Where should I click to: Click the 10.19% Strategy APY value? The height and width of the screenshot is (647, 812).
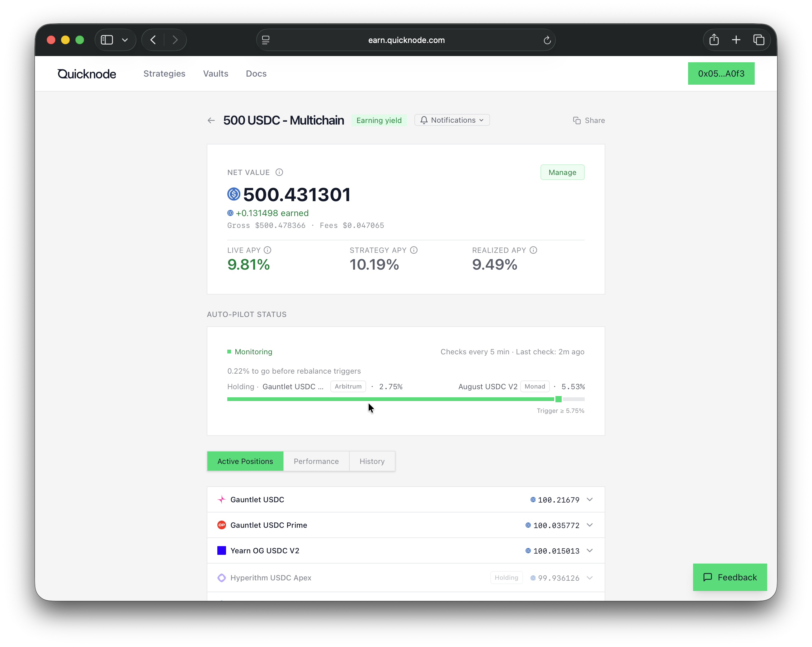point(374,264)
